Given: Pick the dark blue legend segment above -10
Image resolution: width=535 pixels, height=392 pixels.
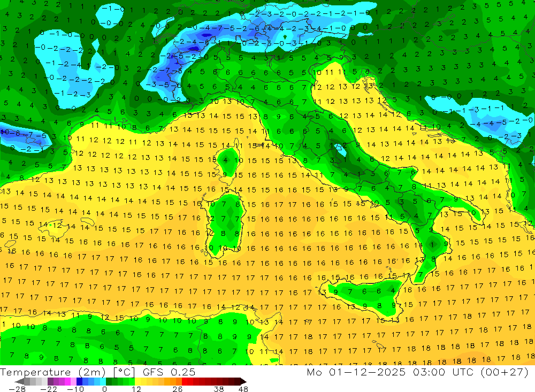Looking at the screenshot, I should [79, 381].
